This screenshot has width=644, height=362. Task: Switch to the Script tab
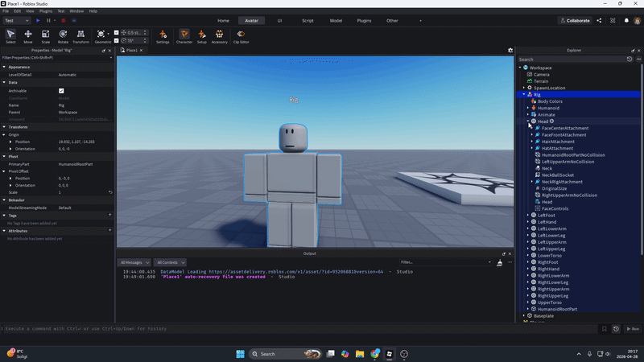(308, 21)
